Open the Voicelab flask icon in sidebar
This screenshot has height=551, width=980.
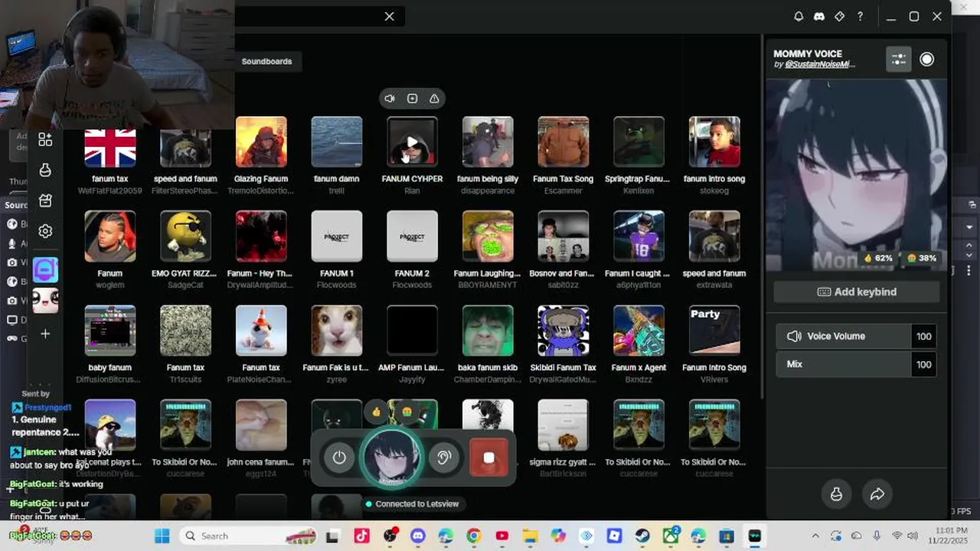45,170
